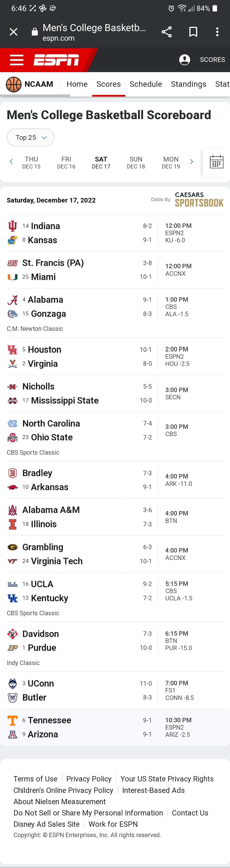This screenshot has width=230, height=868.
Task: Select SUN DEC 18 date
Action: 136,162
